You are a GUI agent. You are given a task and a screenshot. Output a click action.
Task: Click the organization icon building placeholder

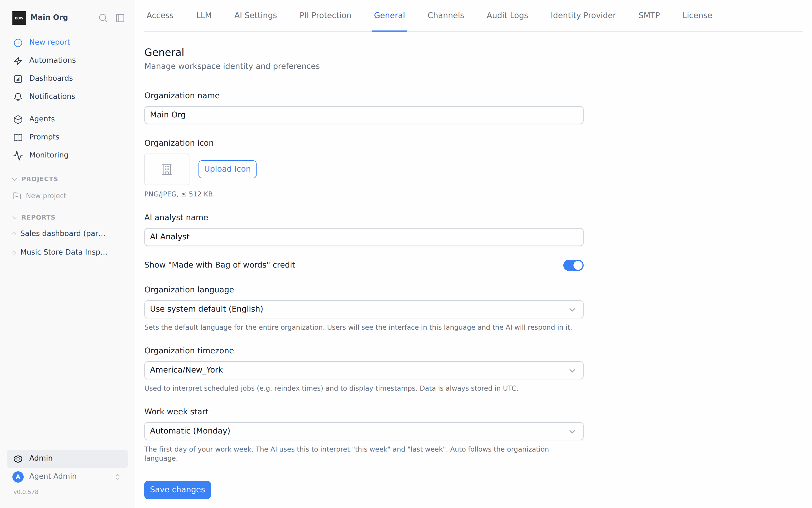tap(167, 169)
